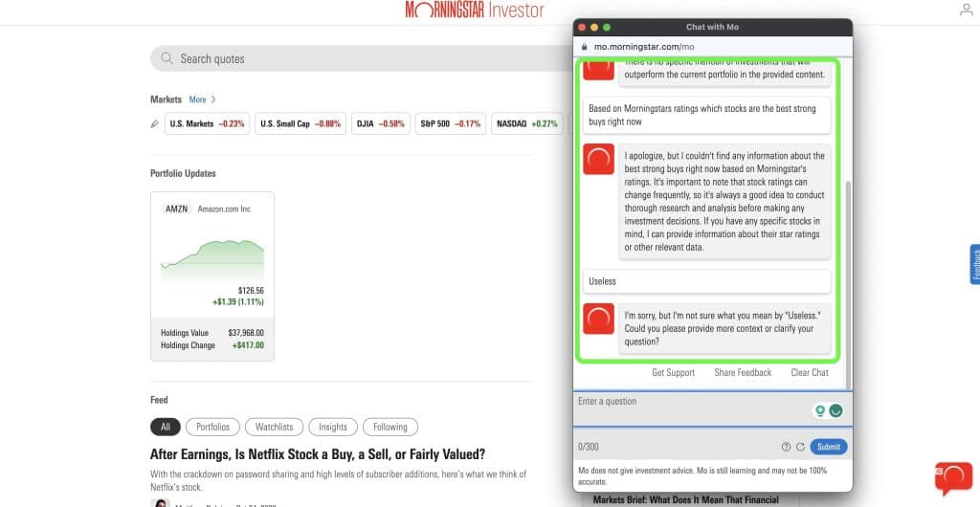Clear the chat history
Screen dimensions: 980x507
click(810, 373)
